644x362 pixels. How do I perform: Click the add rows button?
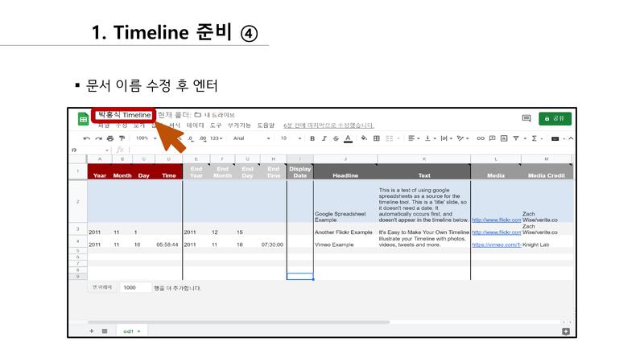point(102,287)
